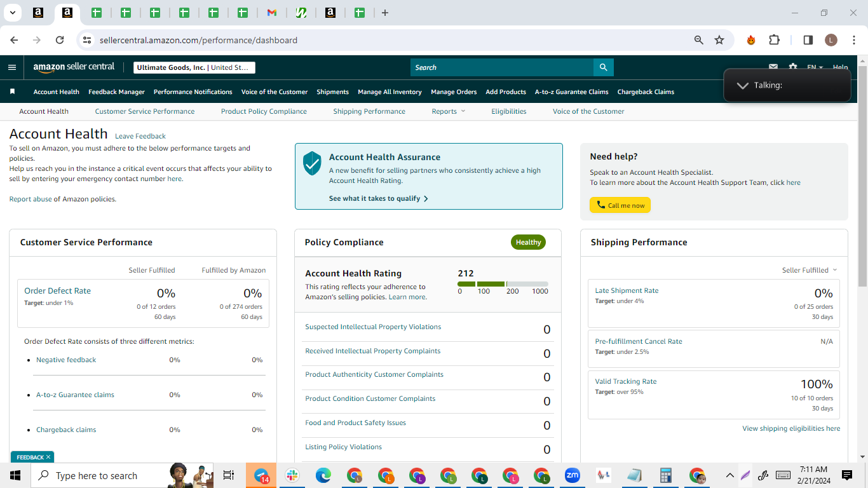The image size is (868, 488).
Task: Open the Chrome three-dot menu
Action: (x=853, y=40)
